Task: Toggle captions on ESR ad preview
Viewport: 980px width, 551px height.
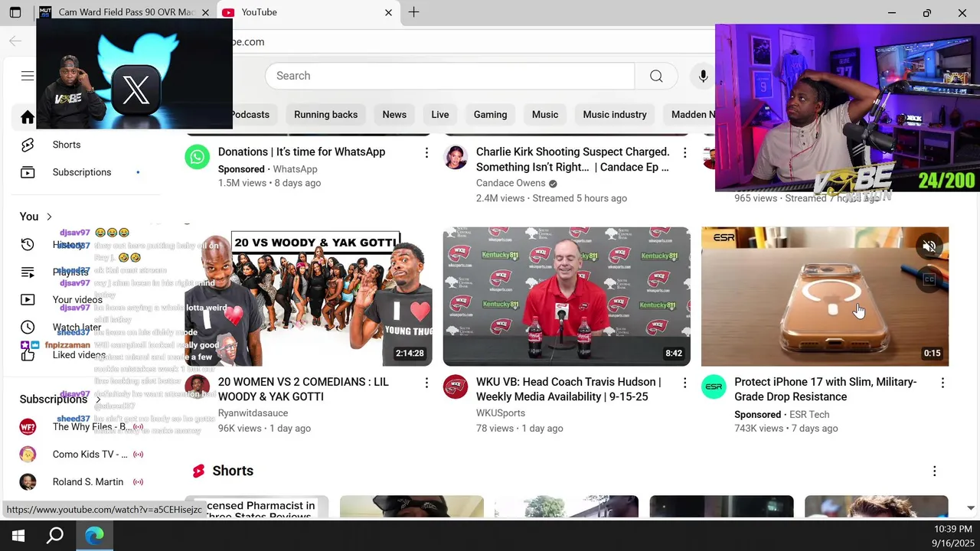Action: point(929,279)
